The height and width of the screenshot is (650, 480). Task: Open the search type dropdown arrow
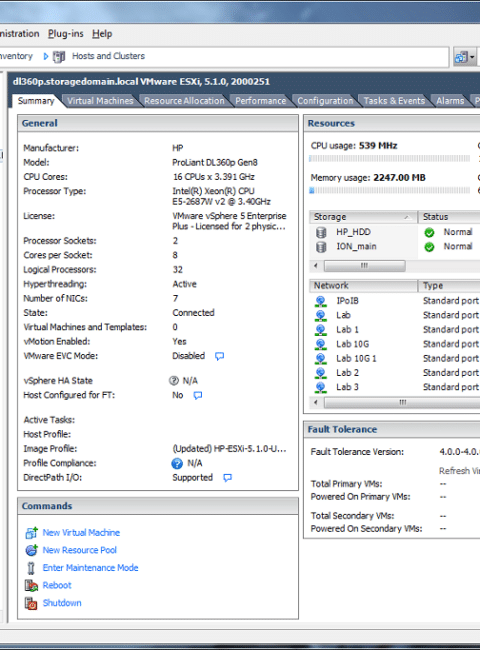click(x=472, y=57)
